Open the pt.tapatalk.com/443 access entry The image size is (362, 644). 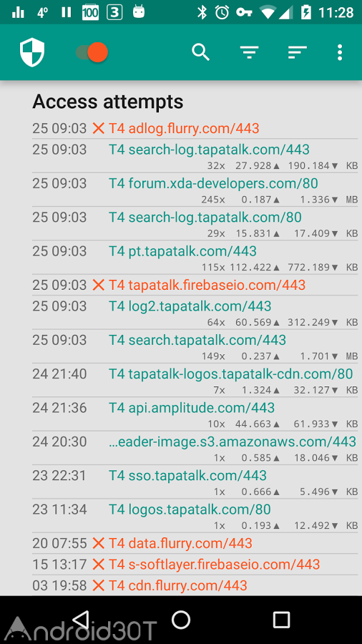tap(195, 258)
